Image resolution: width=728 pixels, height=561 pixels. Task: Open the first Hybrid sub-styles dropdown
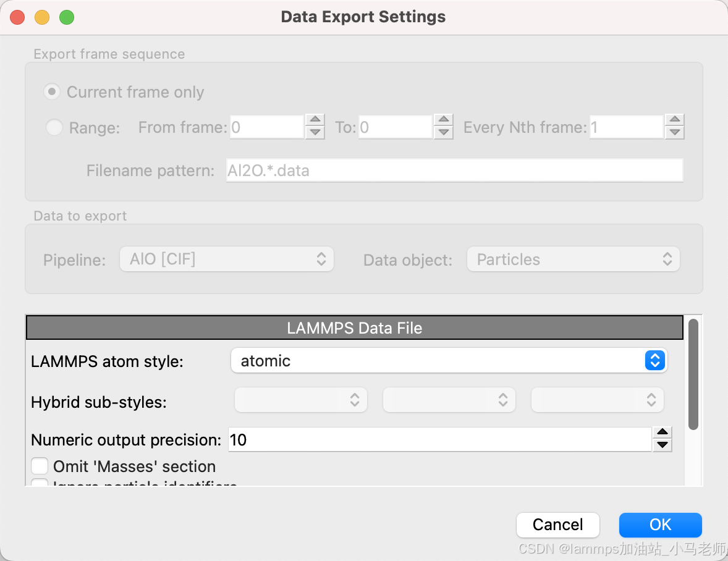[x=301, y=400]
